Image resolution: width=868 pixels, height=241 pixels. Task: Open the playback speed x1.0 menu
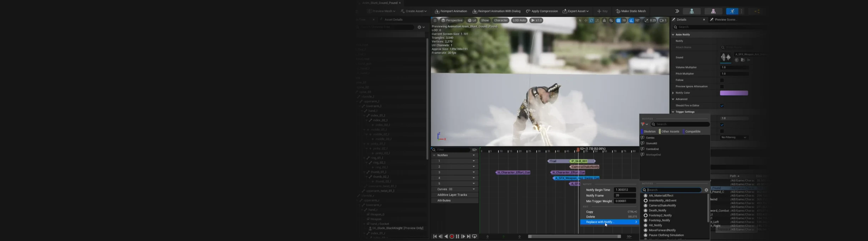(536, 20)
